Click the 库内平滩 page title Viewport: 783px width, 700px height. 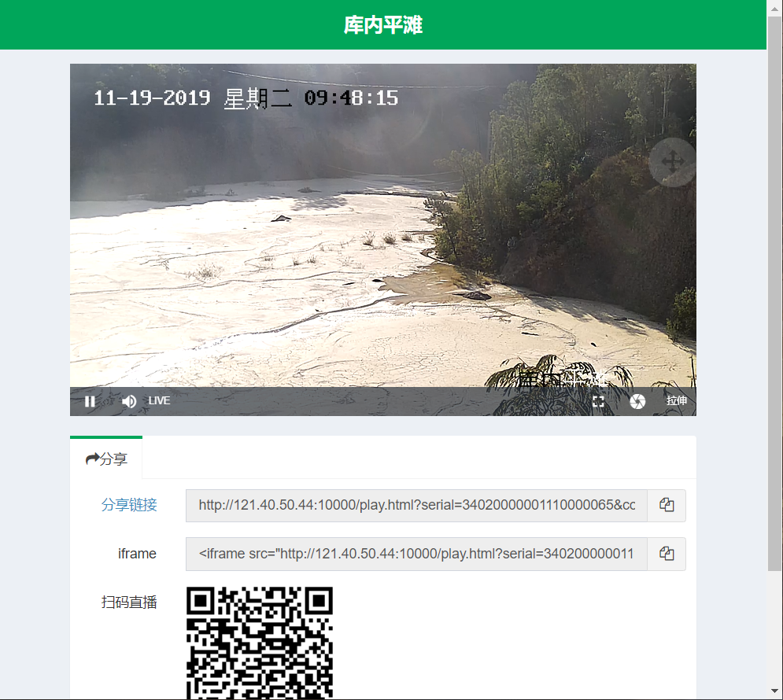pos(383,25)
